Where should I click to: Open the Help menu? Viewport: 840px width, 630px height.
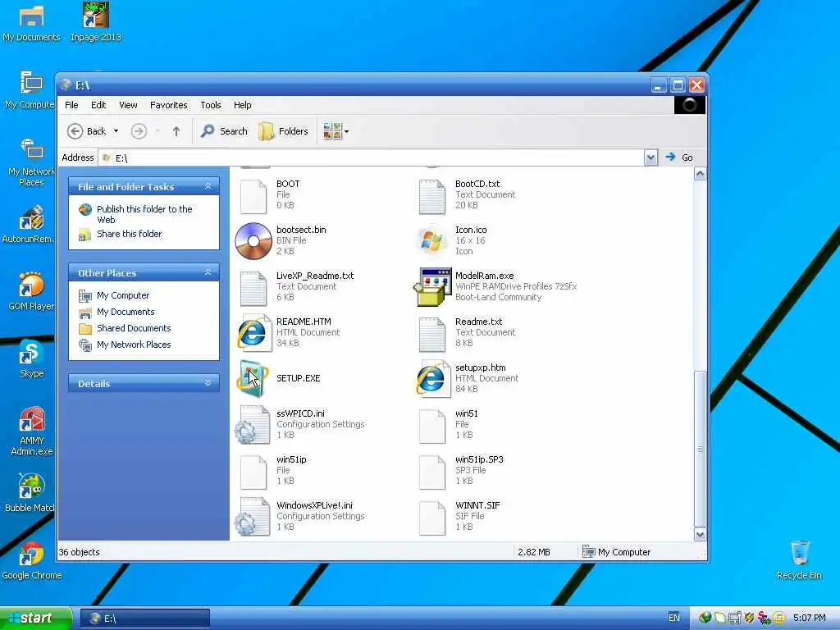tap(242, 105)
